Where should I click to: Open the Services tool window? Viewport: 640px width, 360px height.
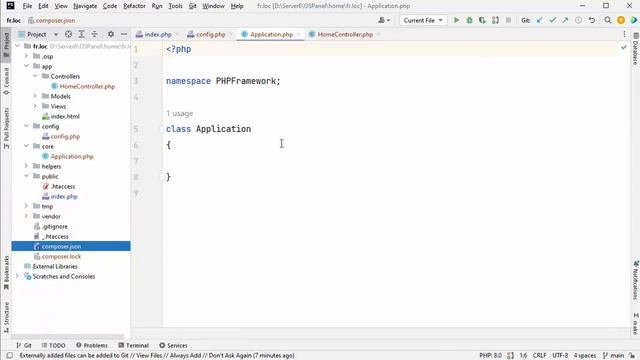pos(173,345)
